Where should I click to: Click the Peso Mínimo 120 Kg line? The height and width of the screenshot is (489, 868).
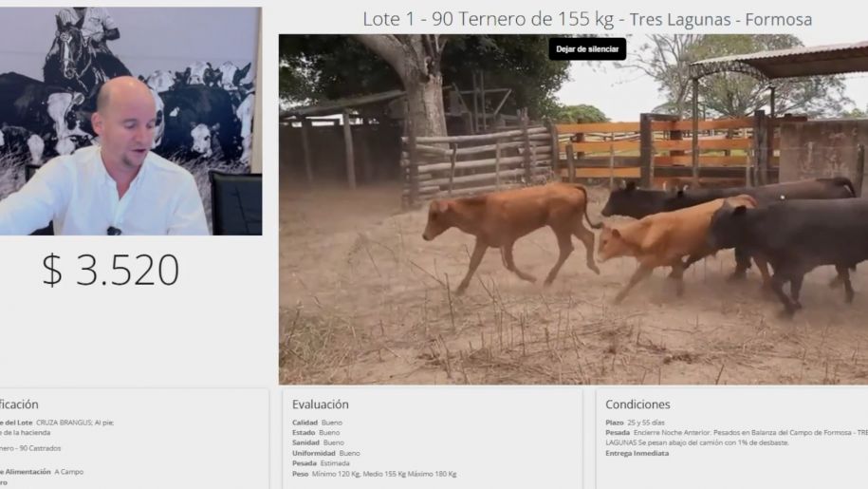(375, 474)
